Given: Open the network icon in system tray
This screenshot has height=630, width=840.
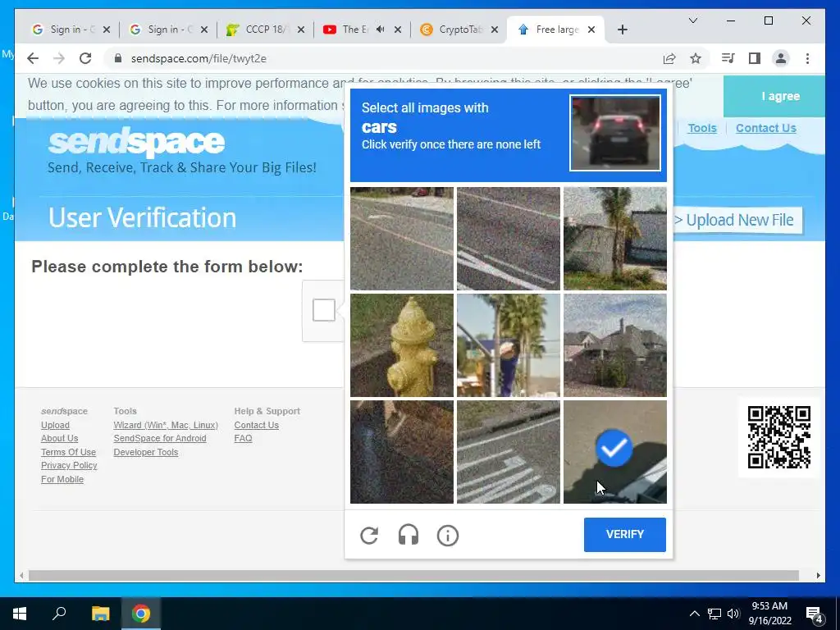Looking at the screenshot, I should click(714, 614).
